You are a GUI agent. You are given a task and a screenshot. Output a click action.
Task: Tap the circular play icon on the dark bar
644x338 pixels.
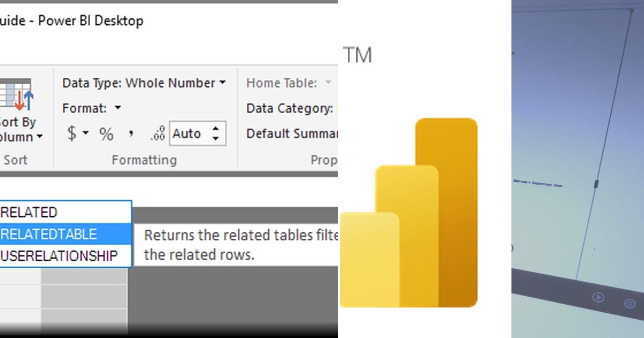[598, 297]
